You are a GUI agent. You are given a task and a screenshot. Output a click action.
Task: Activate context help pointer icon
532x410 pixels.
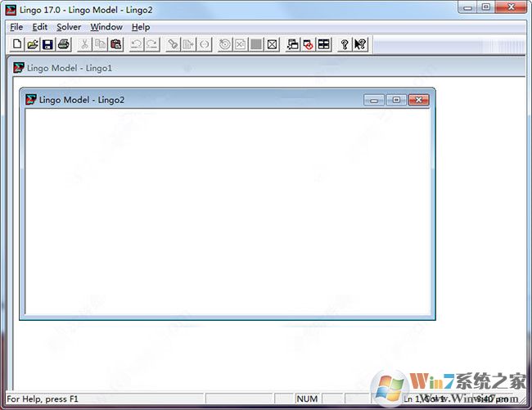pyautogui.click(x=360, y=44)
